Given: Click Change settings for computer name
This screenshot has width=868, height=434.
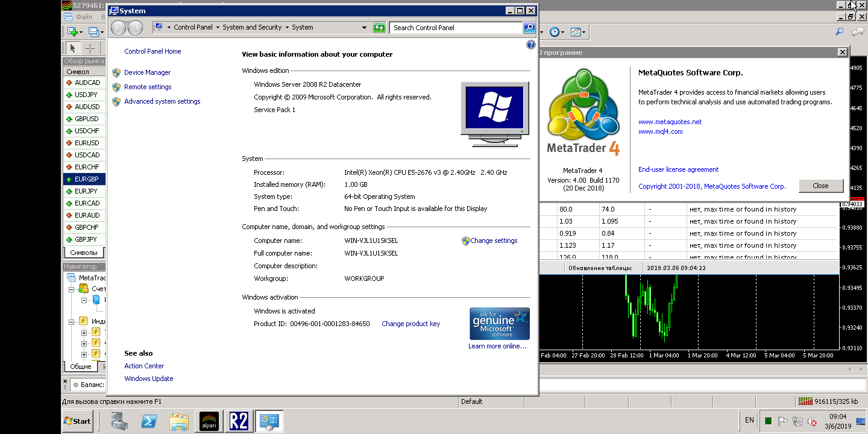Looking at the screenshot, I should tap(494, 241).
